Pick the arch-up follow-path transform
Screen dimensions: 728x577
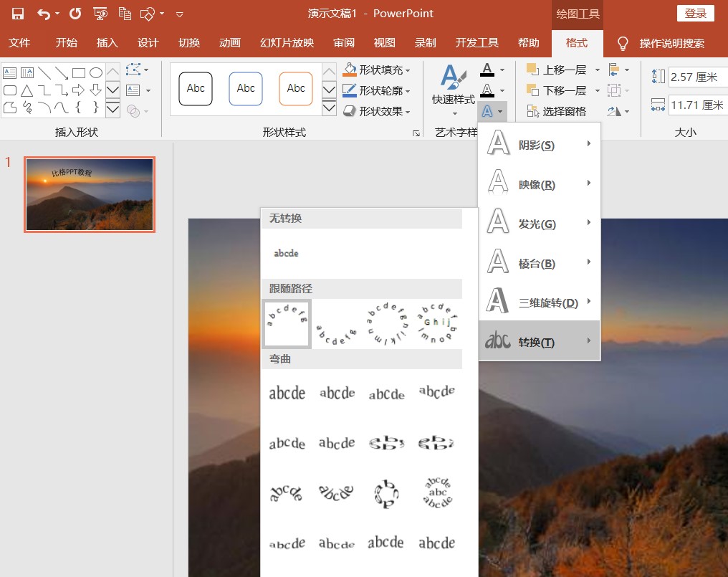[287, 325]
